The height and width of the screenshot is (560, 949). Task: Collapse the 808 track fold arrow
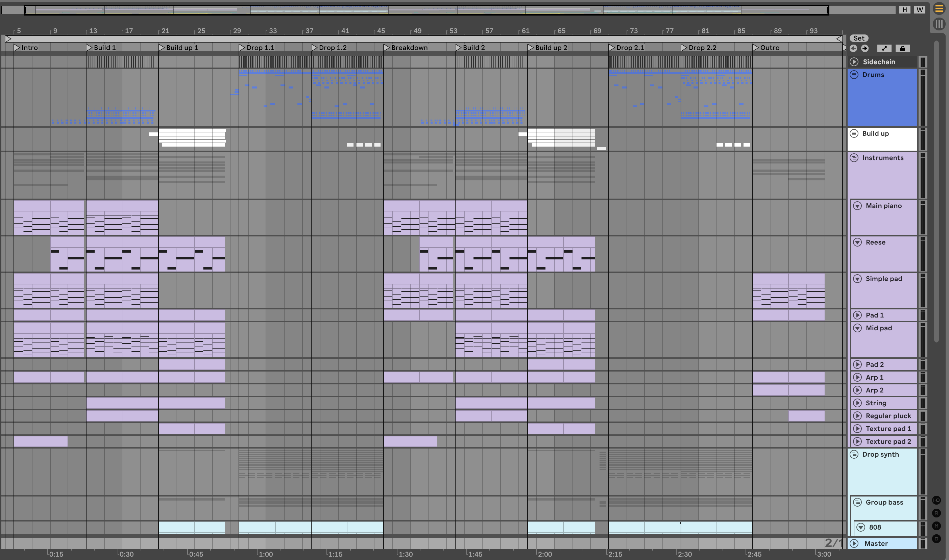pos(861,527)
